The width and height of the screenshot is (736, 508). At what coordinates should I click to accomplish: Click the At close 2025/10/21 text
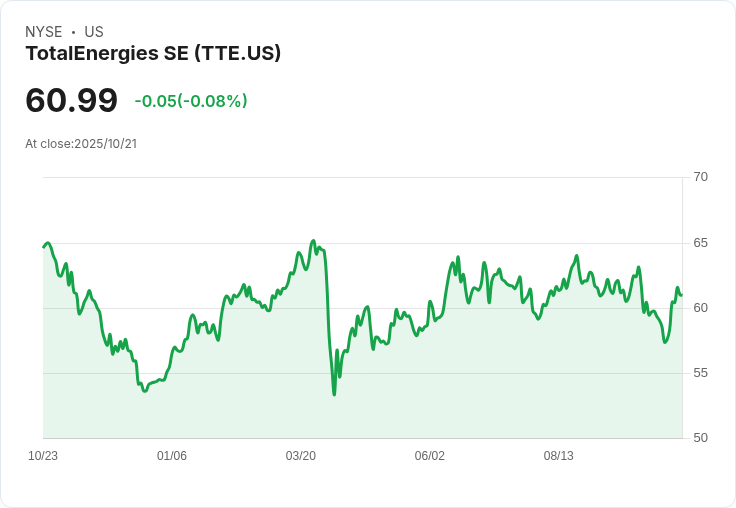click(81, 144)
